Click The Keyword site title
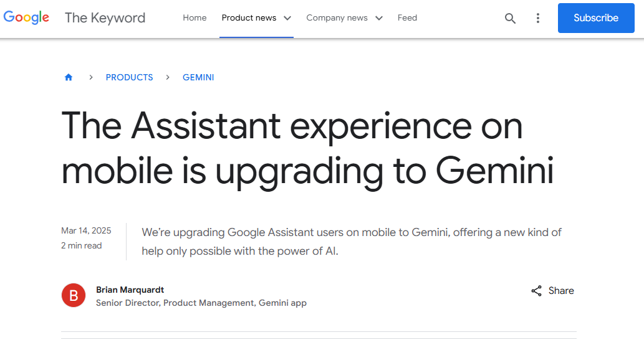This screenshot has height=355, width=644. click(105, 18)
